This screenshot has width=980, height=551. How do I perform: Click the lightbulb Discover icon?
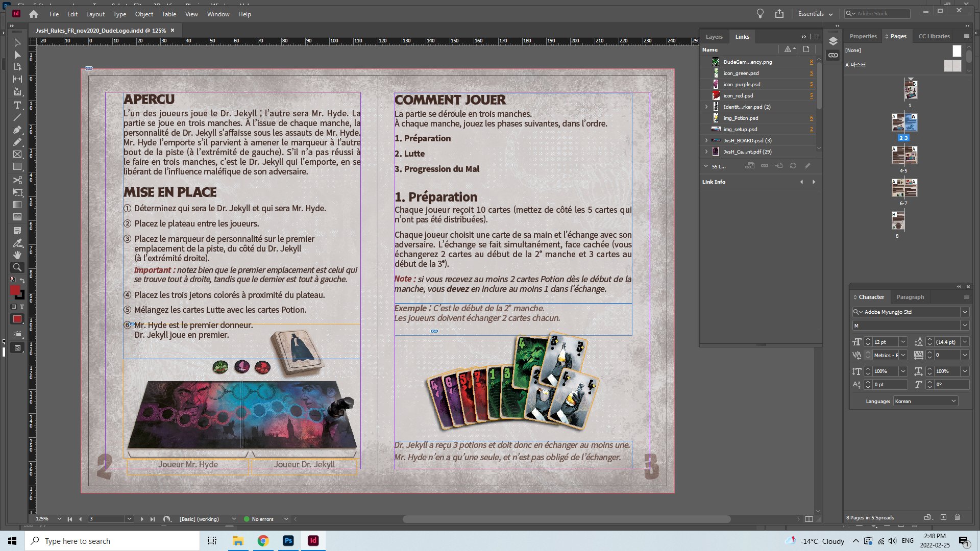(760, 14)
